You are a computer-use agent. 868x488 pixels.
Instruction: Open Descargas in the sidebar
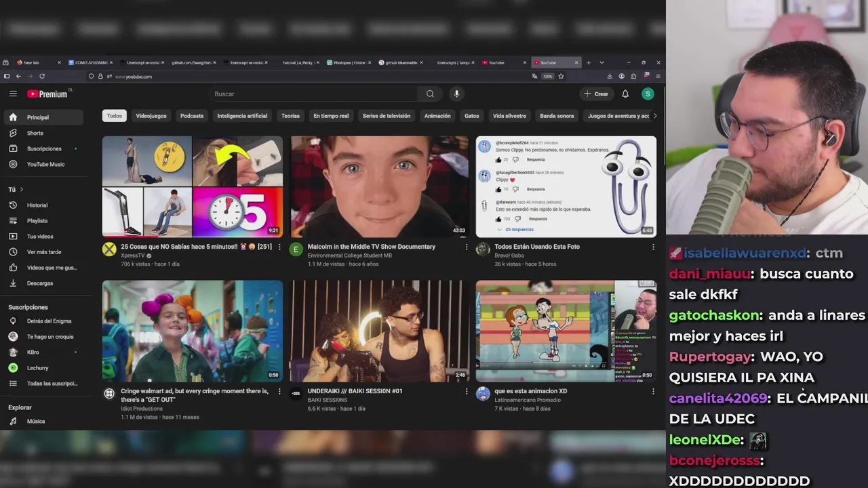coord(43,283)
